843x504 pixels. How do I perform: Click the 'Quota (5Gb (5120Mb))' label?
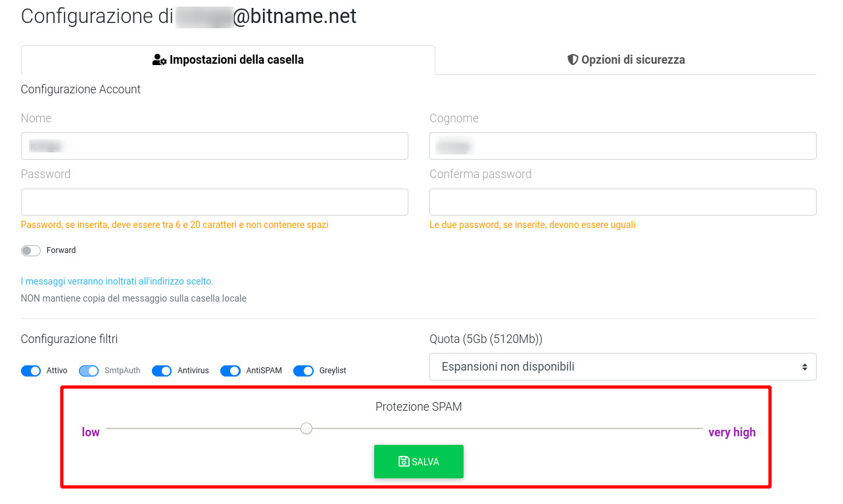tap(486, 339)
